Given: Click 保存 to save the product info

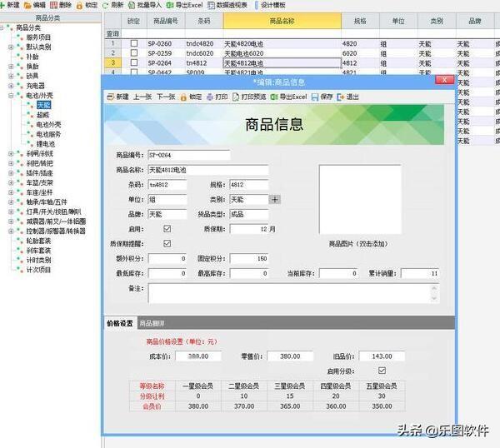Looking at the screenshot, I should 322,97.
